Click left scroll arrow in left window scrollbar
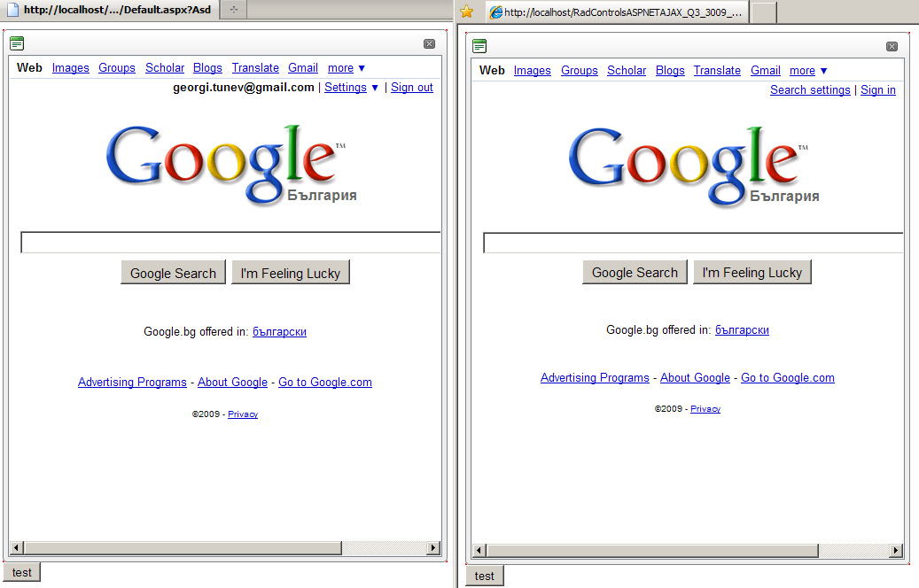The image size is (919, 588). (17, 548)
